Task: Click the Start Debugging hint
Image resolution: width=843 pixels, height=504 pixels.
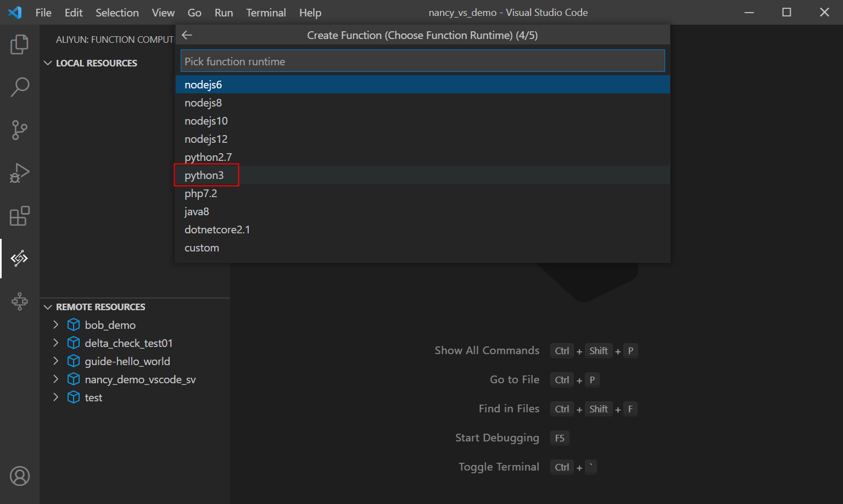Action: click(x=497, y=438)
